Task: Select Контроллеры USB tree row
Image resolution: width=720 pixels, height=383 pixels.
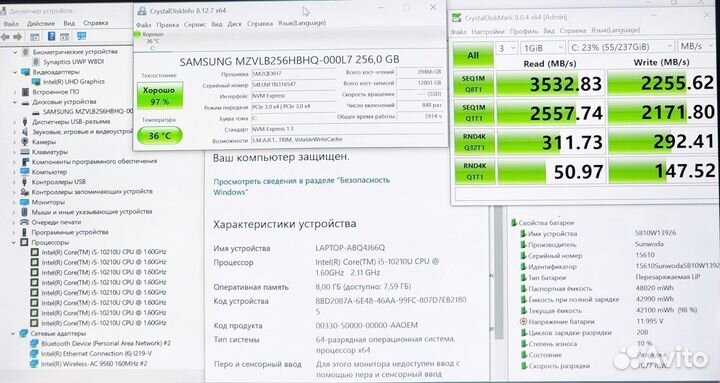Action: 58,182
